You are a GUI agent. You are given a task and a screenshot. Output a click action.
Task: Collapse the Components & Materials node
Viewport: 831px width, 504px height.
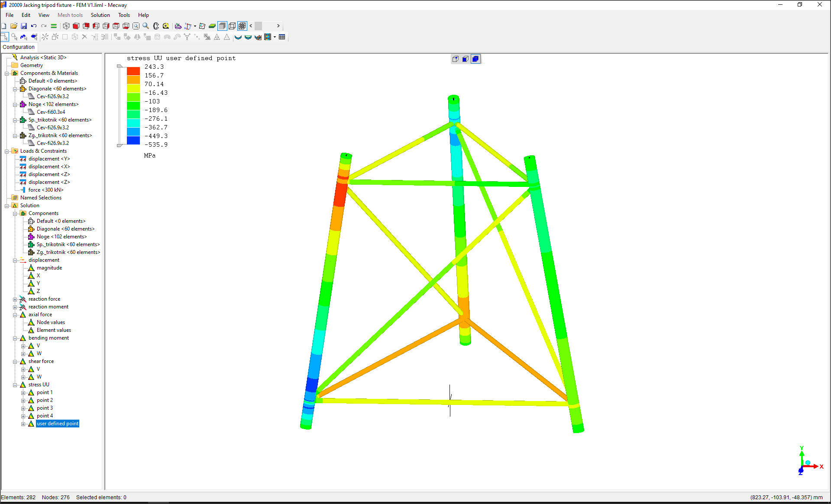(7, 74)
